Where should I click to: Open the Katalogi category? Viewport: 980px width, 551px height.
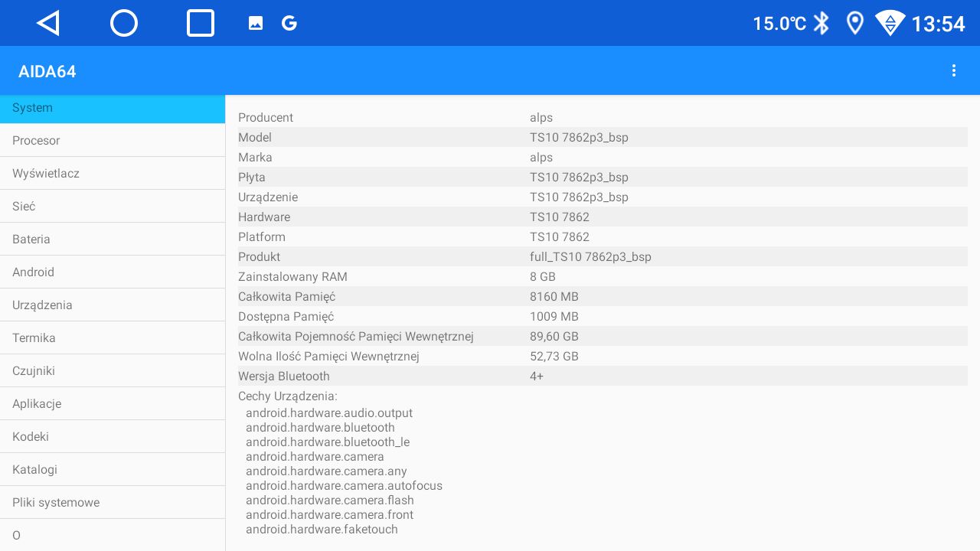pyautogui.click(x=113, y=470)
